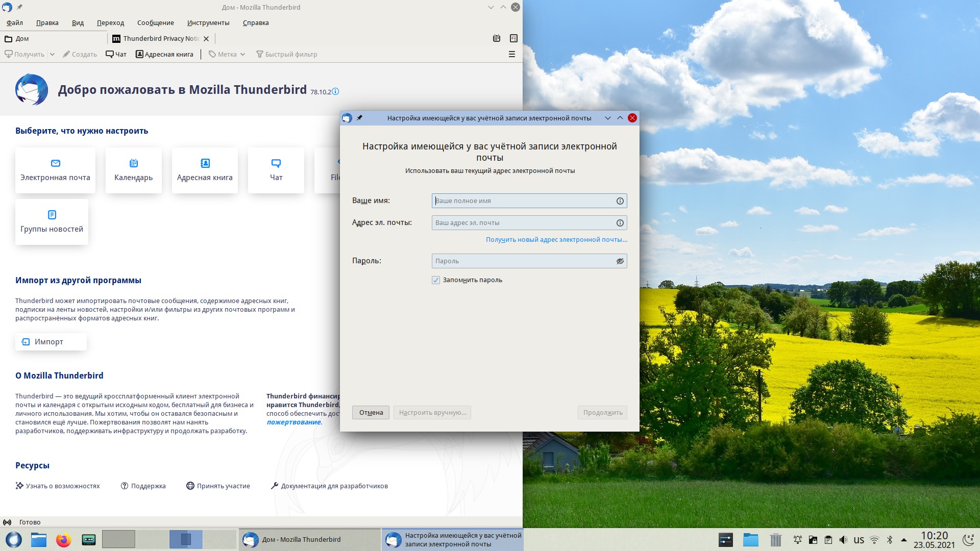Launch Firefox from the taskbar
The height and width of the screenshot is (551, 980).
coord(63,539)
